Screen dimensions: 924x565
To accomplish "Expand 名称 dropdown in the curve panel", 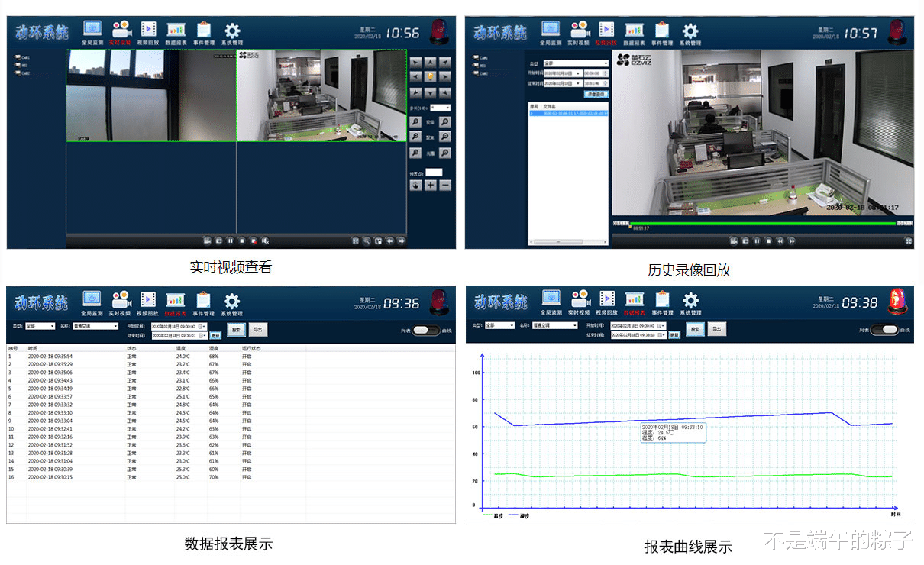I will (x=555, y=326).
